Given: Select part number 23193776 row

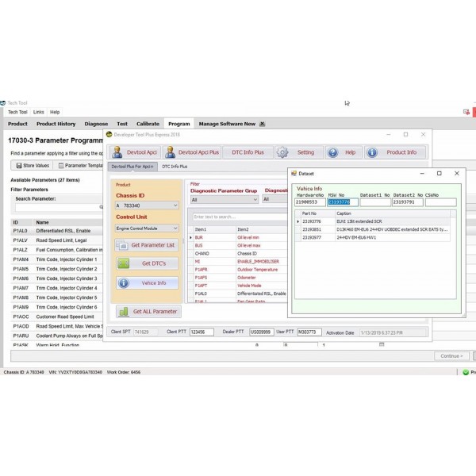Looking at the screenshot, I should [x=373, y=221].
